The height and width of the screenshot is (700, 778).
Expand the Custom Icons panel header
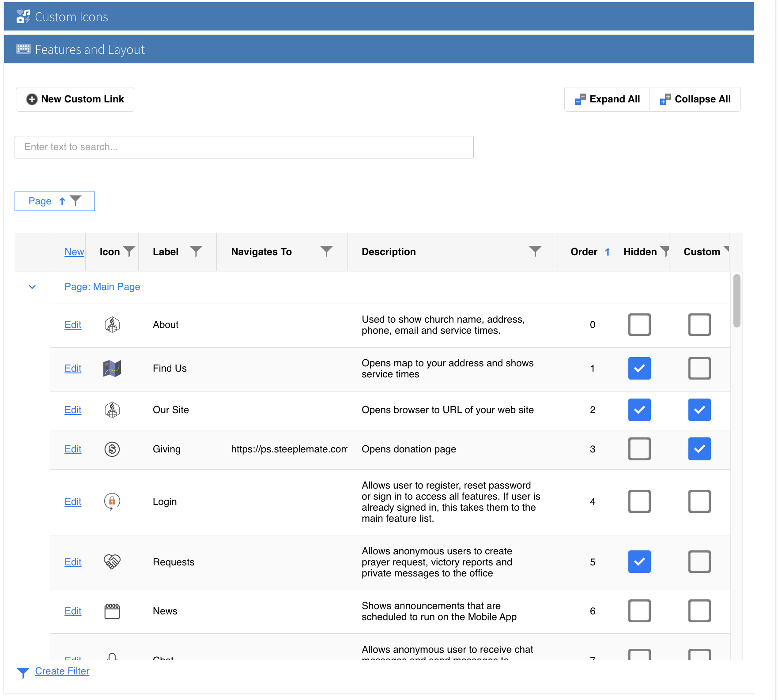point(378,16)
